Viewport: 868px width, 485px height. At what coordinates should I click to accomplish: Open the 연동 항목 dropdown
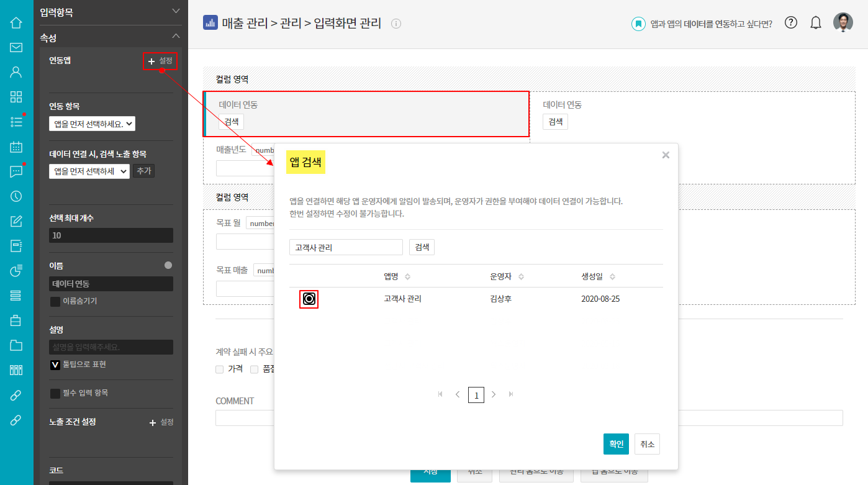tap(92, 124)
